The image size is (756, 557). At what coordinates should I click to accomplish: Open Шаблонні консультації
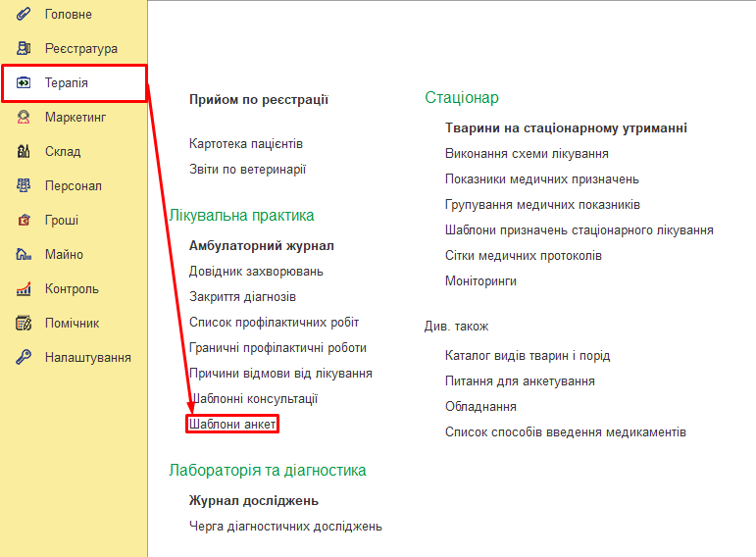click(254, 399)
